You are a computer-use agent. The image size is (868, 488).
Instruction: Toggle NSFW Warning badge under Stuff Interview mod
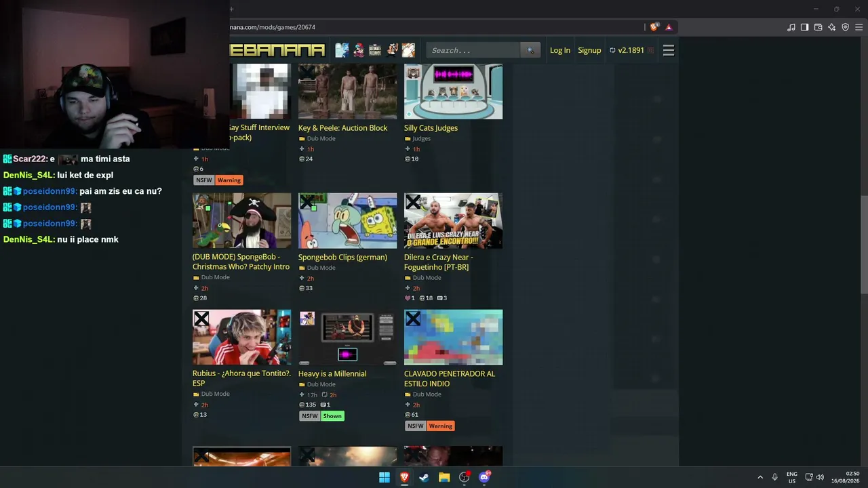point(218,180)
